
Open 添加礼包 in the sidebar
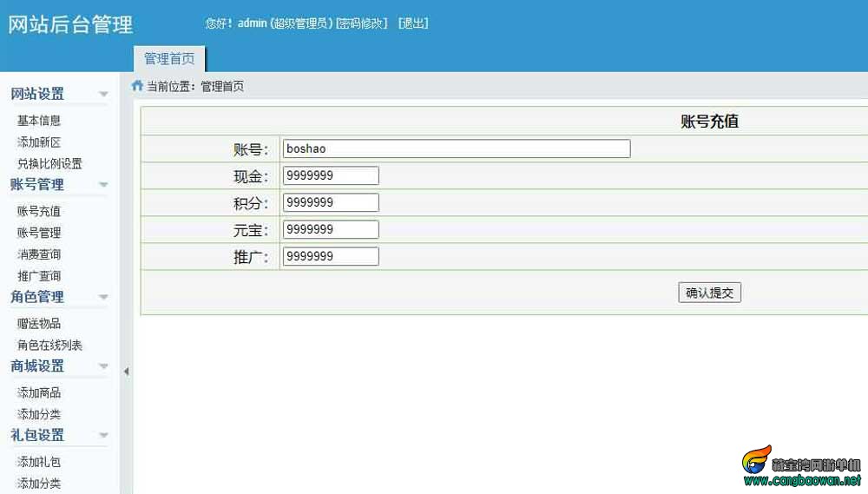(39, 461)
